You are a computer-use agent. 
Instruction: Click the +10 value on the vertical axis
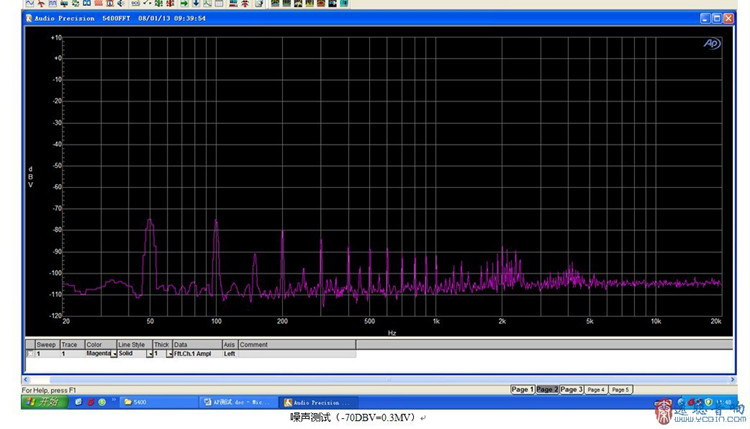tap(56, 37)
